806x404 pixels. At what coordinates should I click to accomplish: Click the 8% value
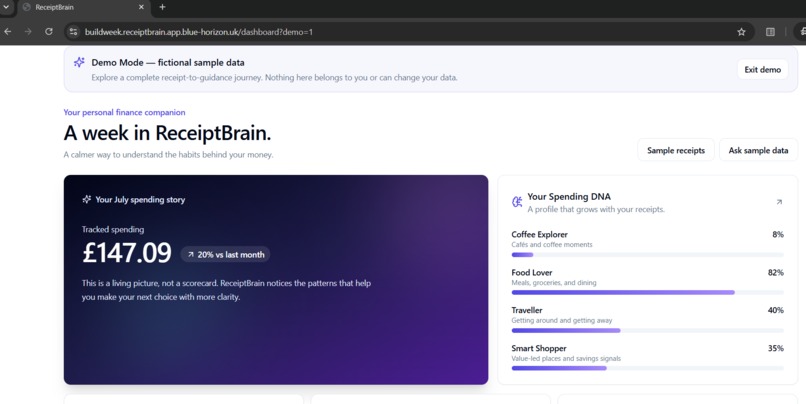(x=778, y=234)
